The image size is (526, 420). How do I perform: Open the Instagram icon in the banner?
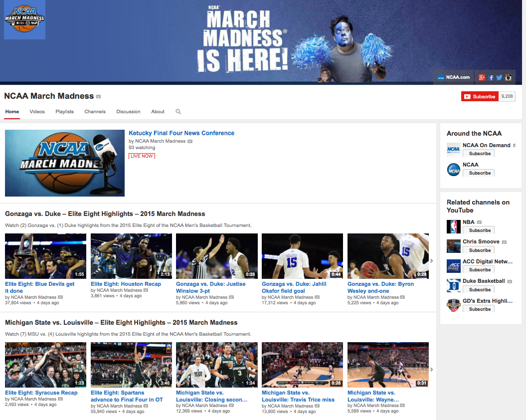click(x=508, y=77)
